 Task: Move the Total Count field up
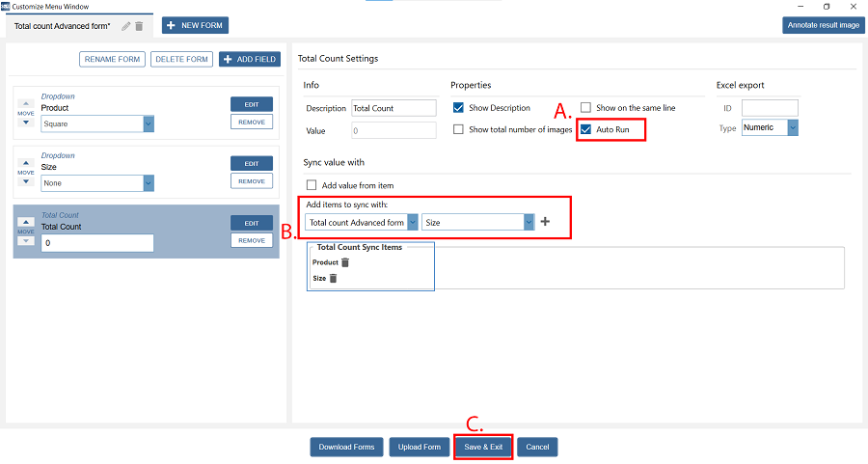point(26,221)
